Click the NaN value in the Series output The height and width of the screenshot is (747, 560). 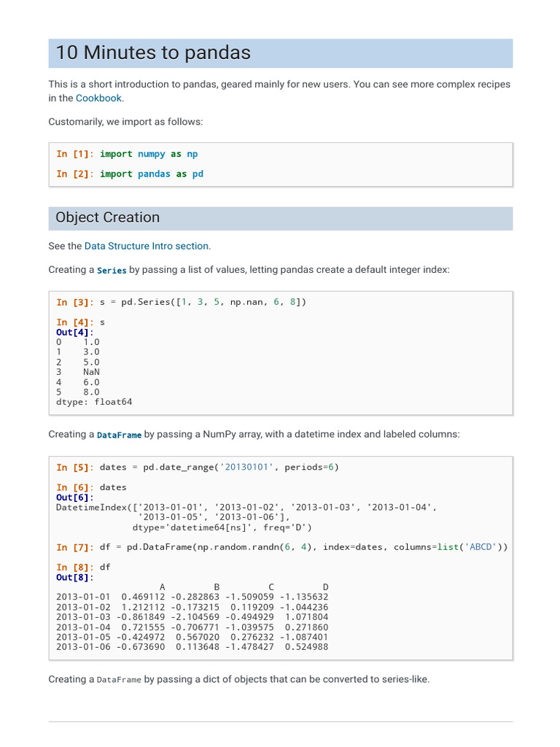click(91, 372)
